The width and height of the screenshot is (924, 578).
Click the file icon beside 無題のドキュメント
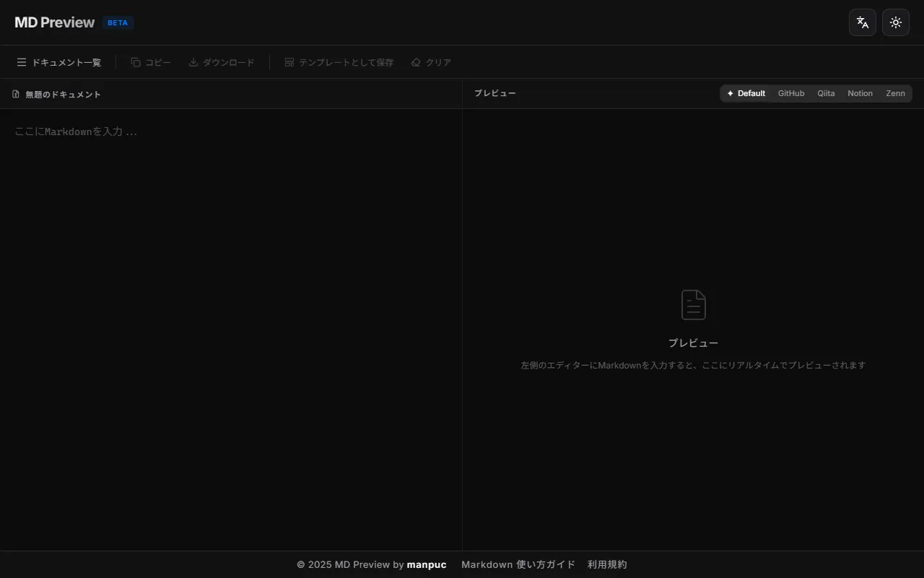click(16, 94)
